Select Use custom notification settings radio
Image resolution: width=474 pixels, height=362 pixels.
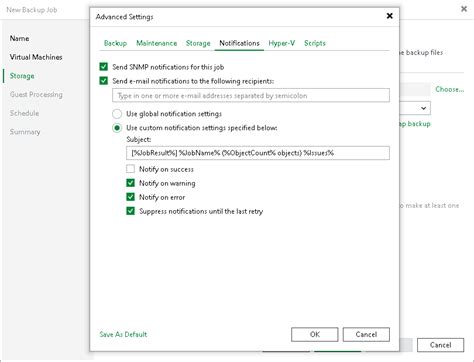pos(117,128)
